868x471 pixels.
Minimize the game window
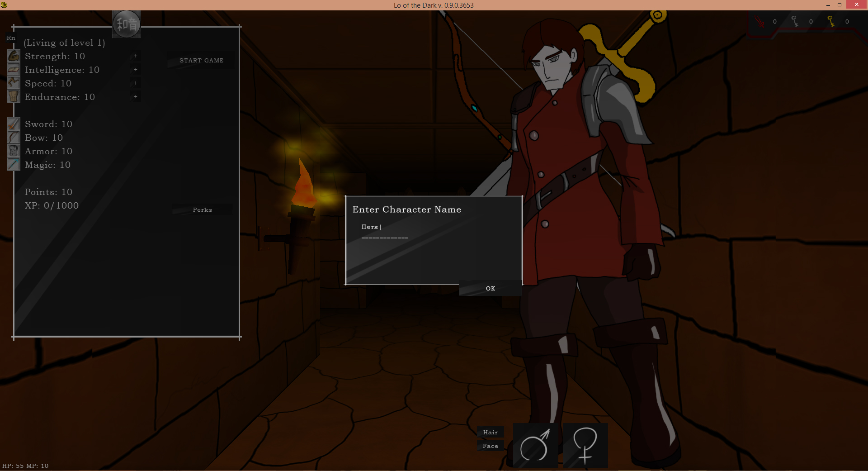point(828,5)
